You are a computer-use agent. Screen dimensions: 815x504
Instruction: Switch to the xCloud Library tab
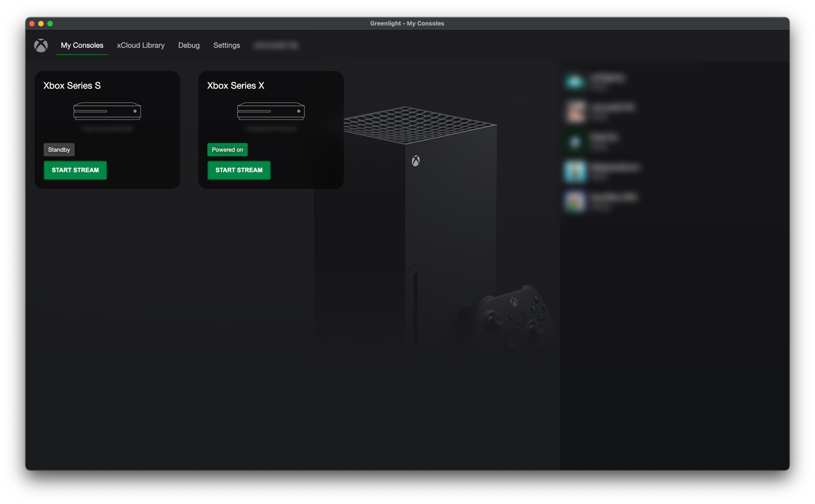coord(141,45)
